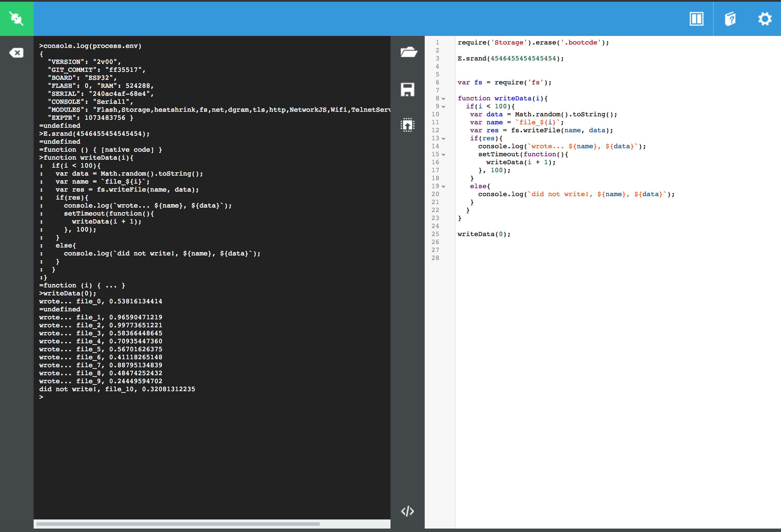The image size is (781, 532).
Task: Clear the terminal with the backspace-style icon
Action: (x=17, y=53)
